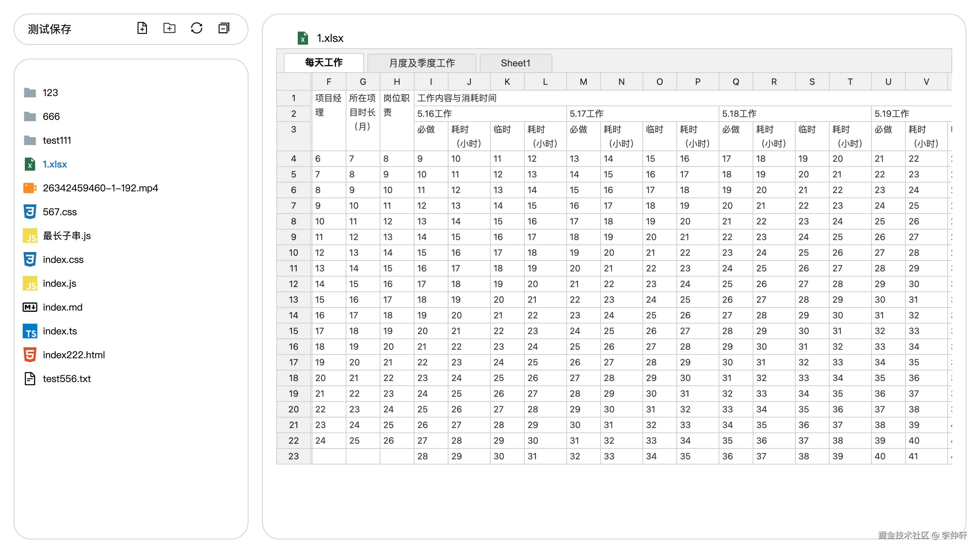
Task: Select the 每天工作 sheet tab
Action: point(323,63)
